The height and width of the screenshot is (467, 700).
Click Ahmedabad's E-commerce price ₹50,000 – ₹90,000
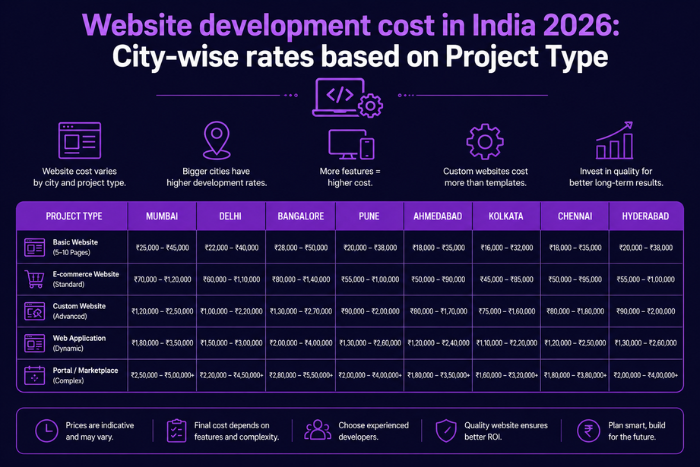point(438,279)
